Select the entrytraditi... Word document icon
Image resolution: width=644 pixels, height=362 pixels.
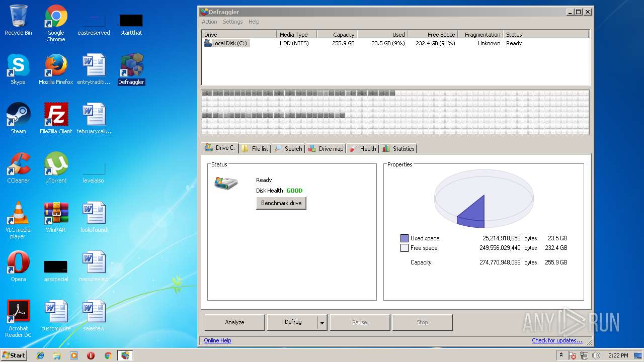click(94, 69)
